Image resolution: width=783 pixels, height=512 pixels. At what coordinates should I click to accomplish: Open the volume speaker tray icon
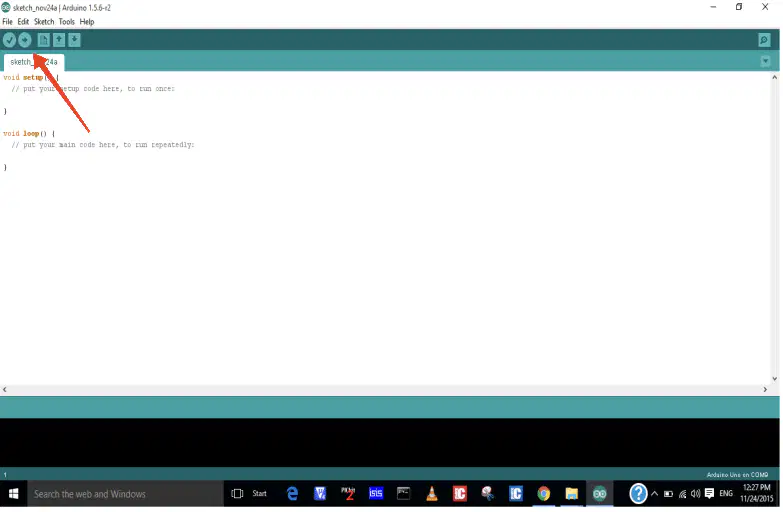[x=696, y=494]
